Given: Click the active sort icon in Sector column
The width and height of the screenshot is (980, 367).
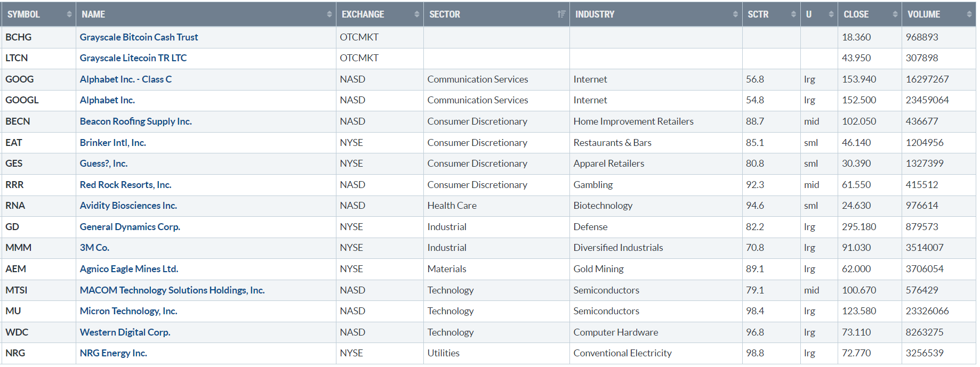Looking at the screenshot, I should click(561, 14).
